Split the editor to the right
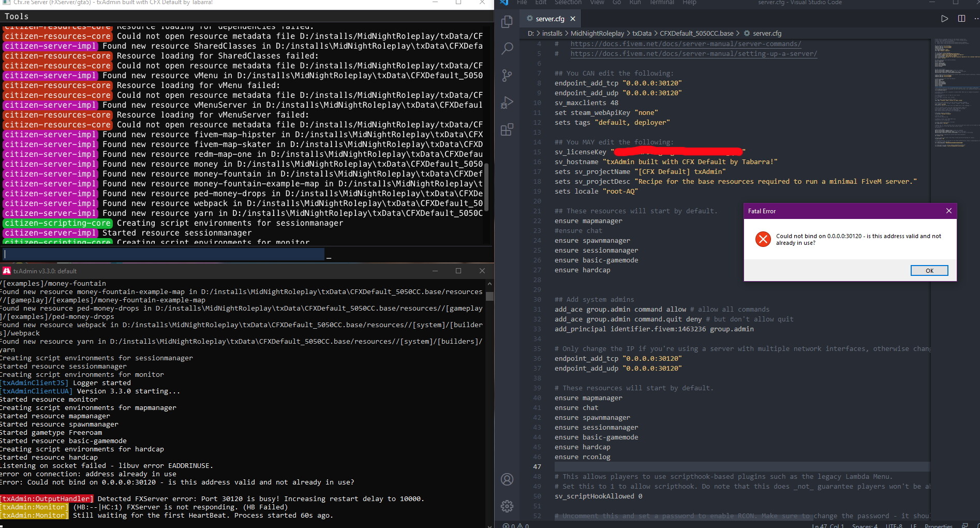Image resolution: width=980 pixels, height=528 pixels. click(961, 19)
